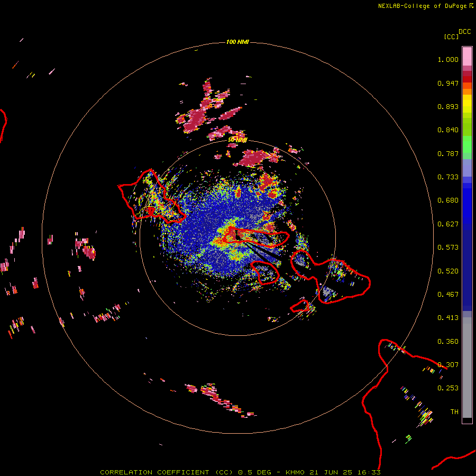
Task: Click the 50 NMI range ring label
Action: click(237, 140)
